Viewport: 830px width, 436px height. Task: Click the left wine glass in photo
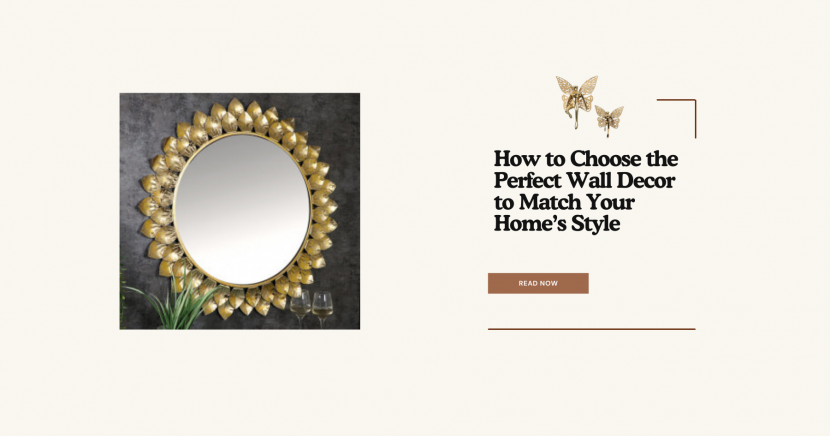[x=300, y=307]
